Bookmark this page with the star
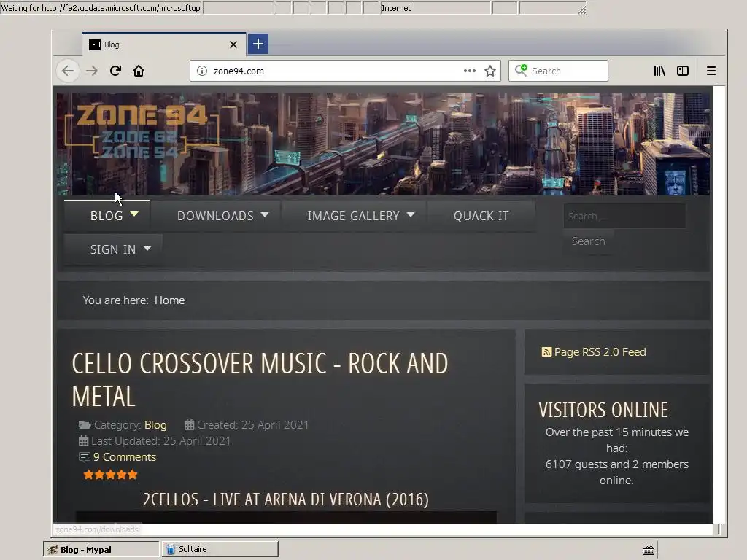 (490, 71)
